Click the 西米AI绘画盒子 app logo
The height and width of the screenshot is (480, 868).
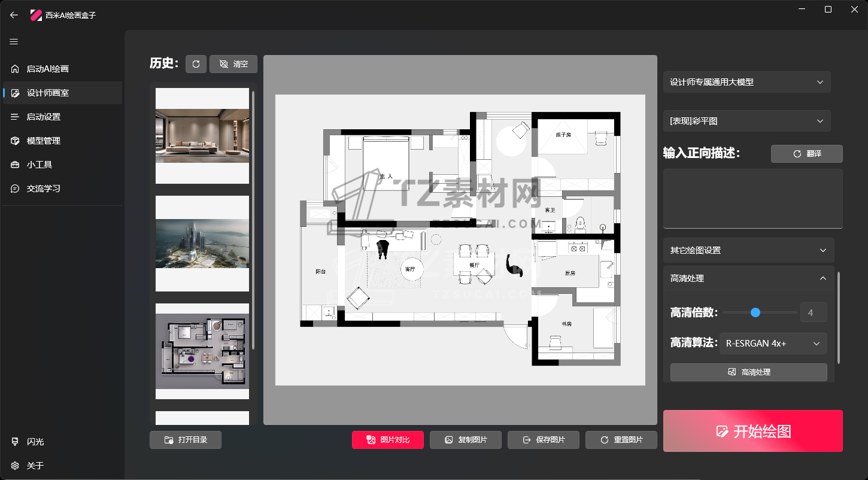coord(36,15)
